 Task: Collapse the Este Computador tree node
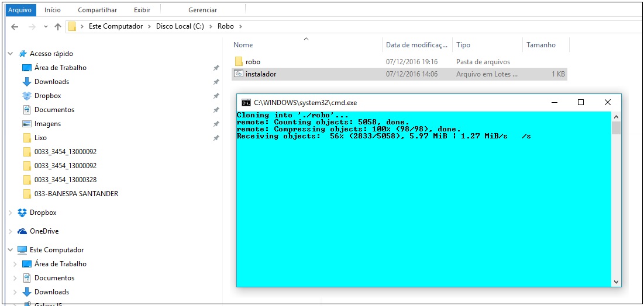pyautogui.click(x=11, y=250)
